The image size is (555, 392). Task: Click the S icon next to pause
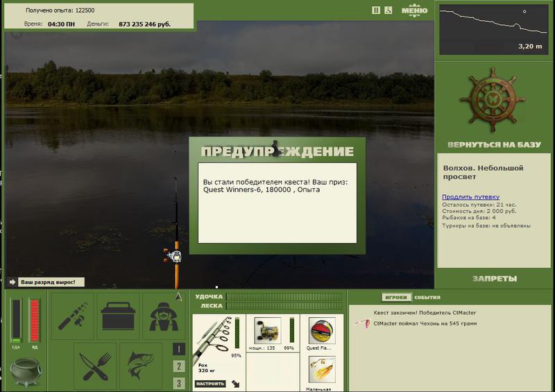pos(388,10)
